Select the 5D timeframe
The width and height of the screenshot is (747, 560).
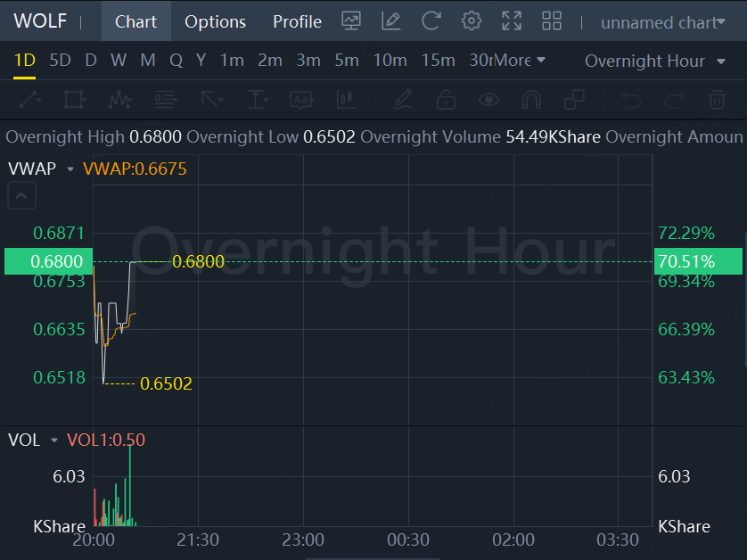pyautogui.click(x=61, y=61)
